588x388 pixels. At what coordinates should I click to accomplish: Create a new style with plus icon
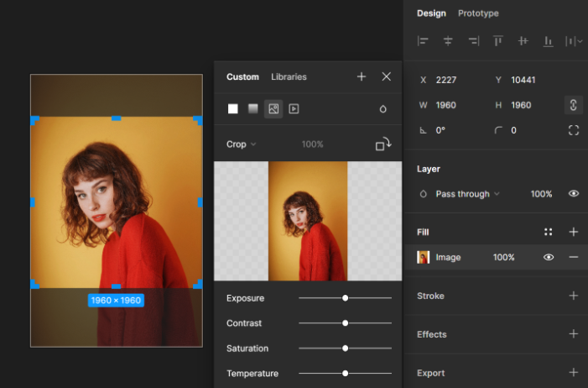(362, 76)
